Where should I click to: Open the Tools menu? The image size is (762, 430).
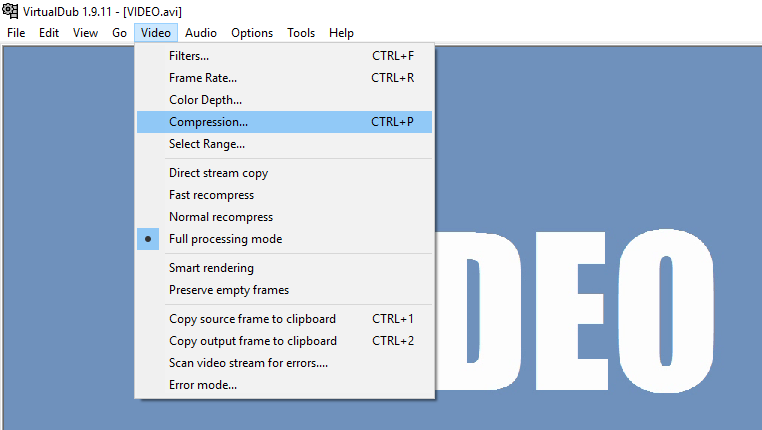click(301, 33)
